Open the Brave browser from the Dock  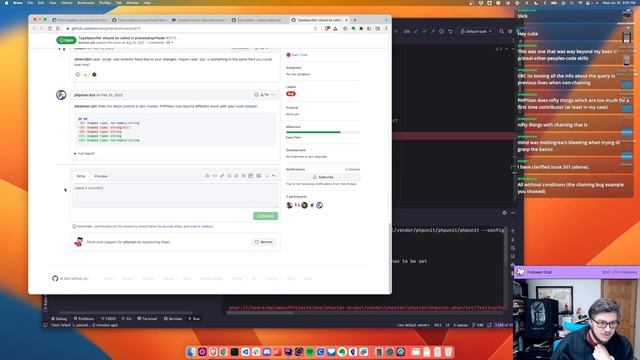point(213,352)
